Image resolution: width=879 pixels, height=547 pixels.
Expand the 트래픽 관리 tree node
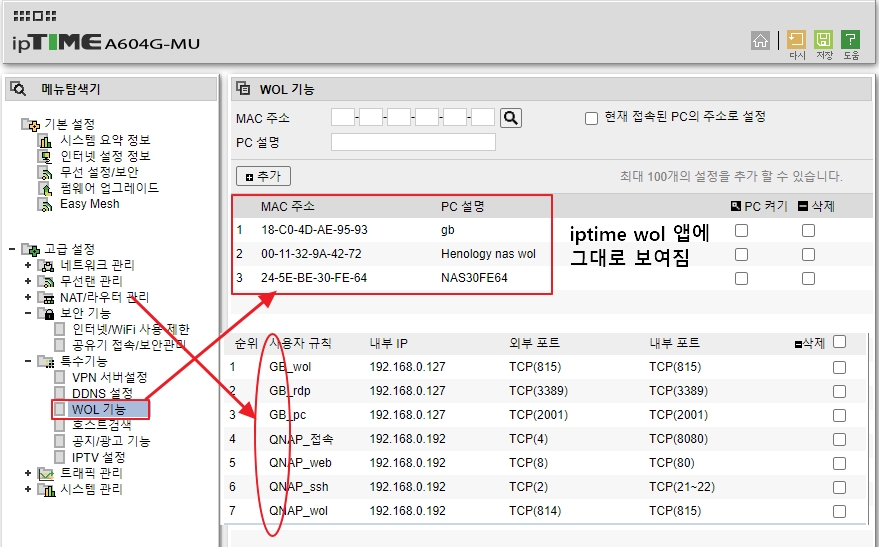coord(28,473)
